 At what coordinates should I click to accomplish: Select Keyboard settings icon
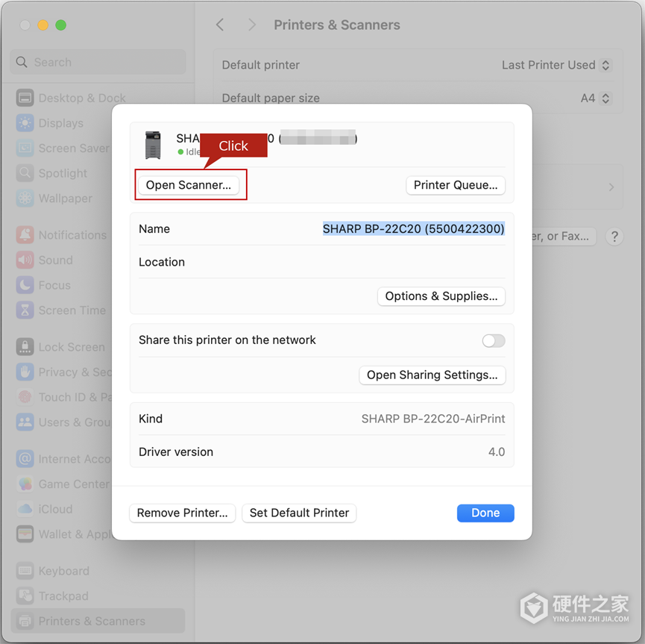tap(25, 571)
